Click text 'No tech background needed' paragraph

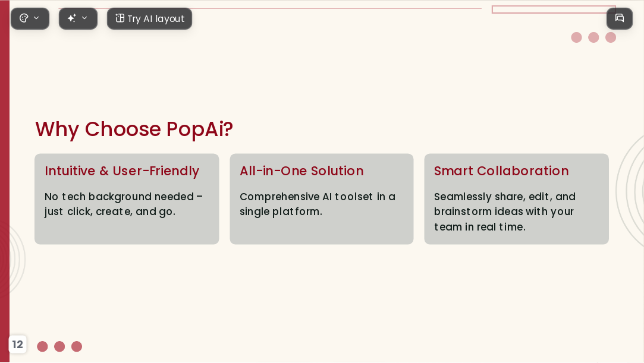point(124,204)
